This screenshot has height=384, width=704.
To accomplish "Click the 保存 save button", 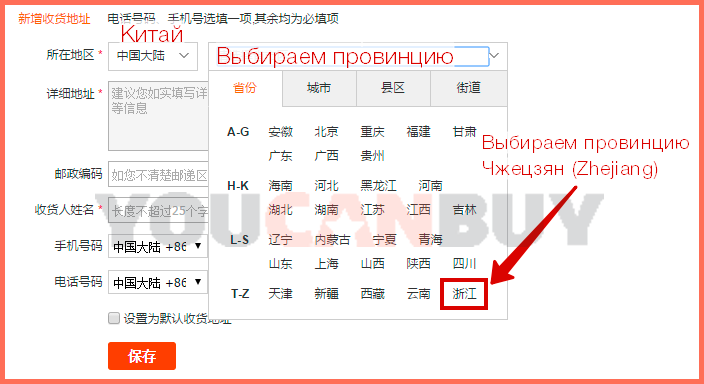I will (x=142, y=356).
